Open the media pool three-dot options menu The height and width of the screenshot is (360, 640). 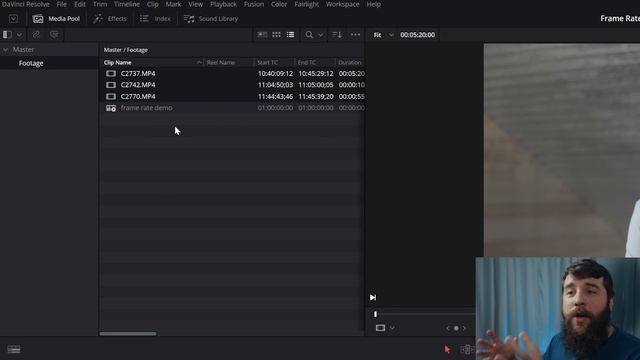(356, 35)
